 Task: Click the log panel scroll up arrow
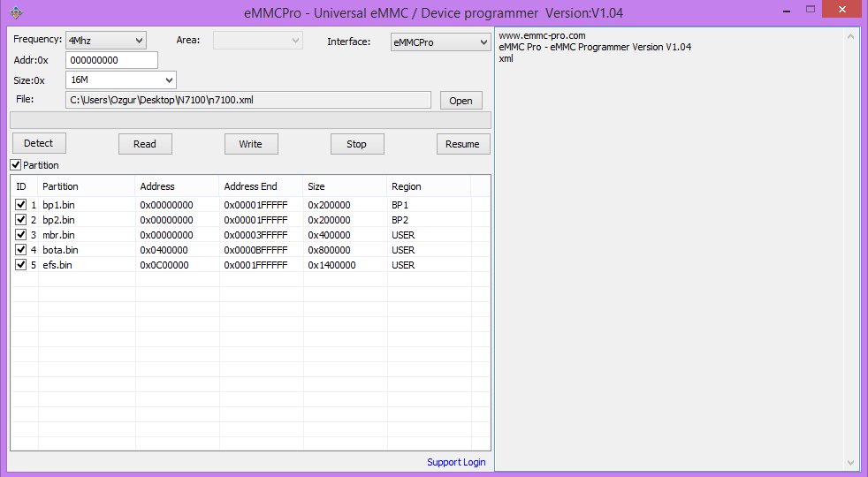[850, 36]
